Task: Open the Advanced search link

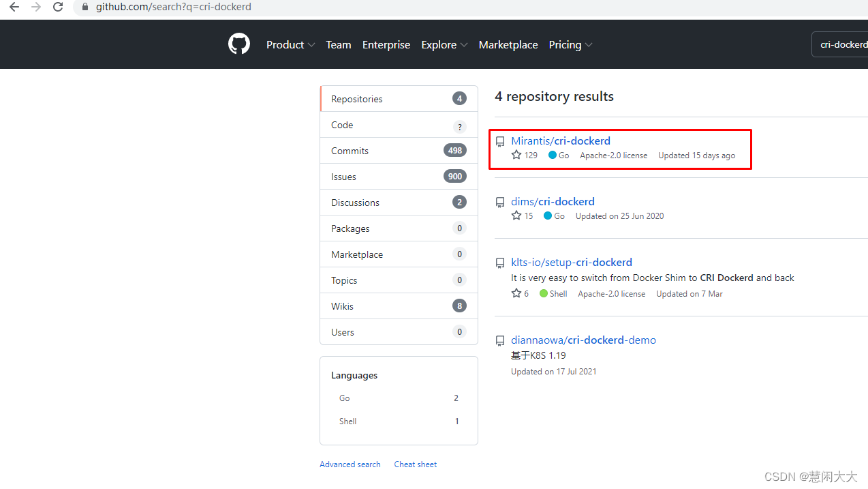Action: click(x=350, y=464)
